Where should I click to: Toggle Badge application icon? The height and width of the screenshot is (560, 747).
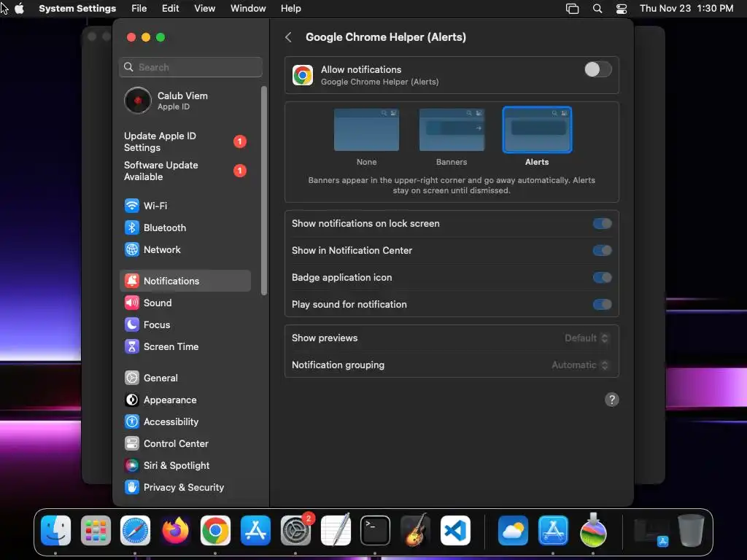tap(602, 278)
